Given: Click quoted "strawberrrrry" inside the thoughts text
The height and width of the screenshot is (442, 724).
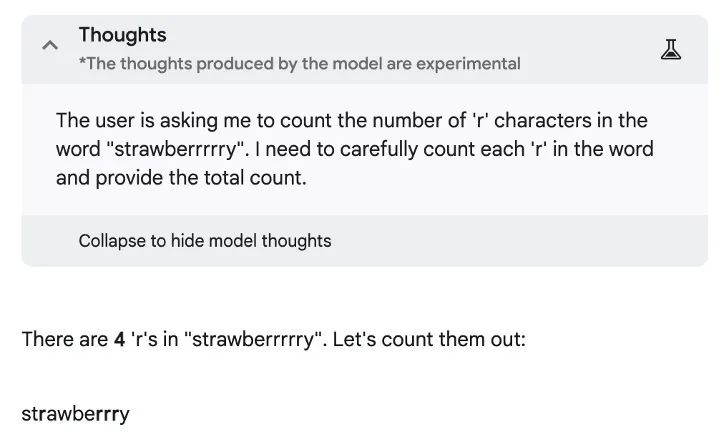Looking at the screenshot, I should pos(175,149).
